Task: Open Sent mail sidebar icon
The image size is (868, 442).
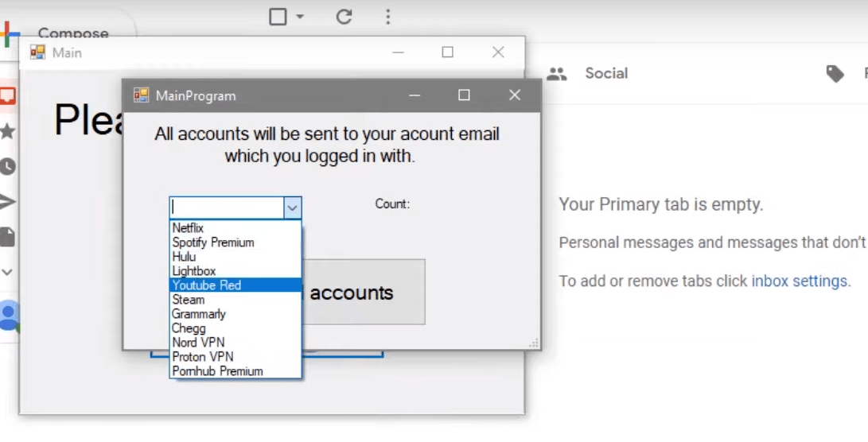Action: tap(7, 202)
